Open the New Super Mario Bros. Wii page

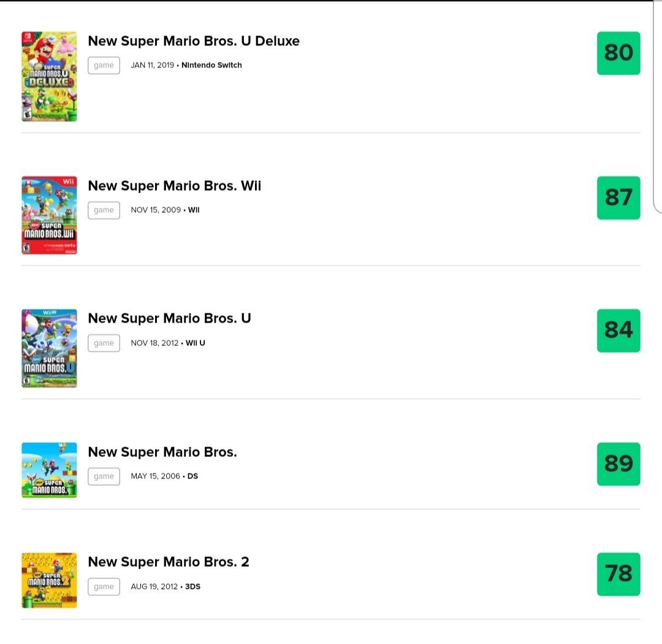point(175,186)
